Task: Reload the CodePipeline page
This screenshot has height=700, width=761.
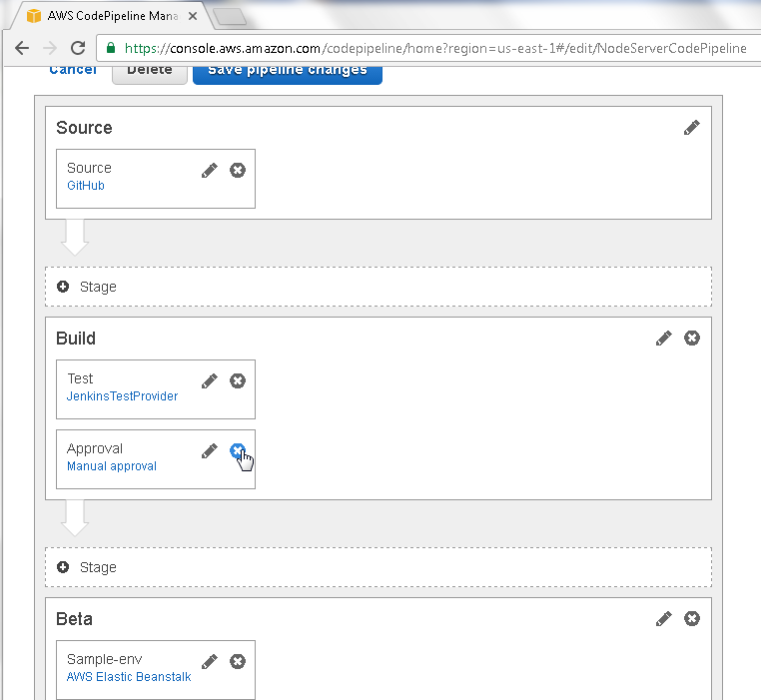Action: coord(78,48)
